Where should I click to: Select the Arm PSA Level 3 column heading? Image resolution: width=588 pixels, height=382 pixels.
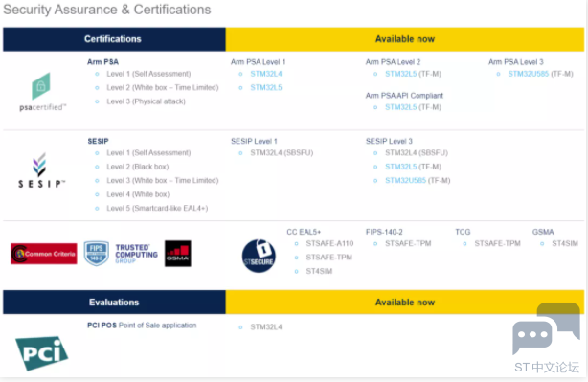point(515,62)
